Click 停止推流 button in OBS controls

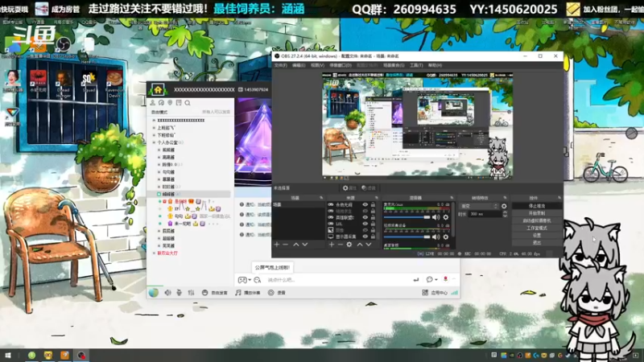pos(536,206)
